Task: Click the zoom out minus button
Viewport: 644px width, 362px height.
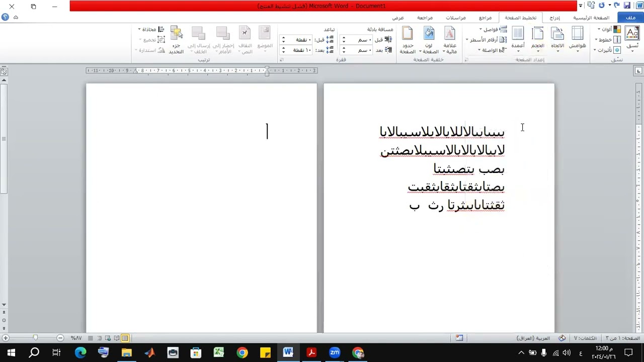Action: (x=60, y=338)
